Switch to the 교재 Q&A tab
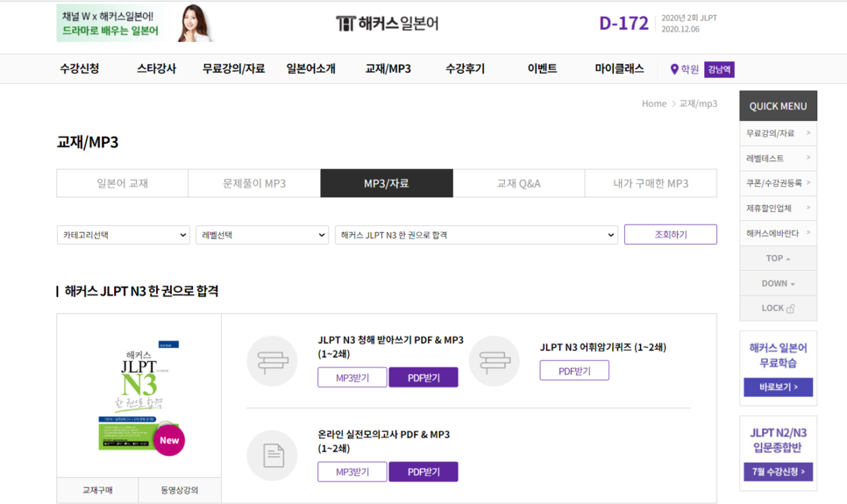The height and width of the screenshot is (504, 847). [518, 183]
